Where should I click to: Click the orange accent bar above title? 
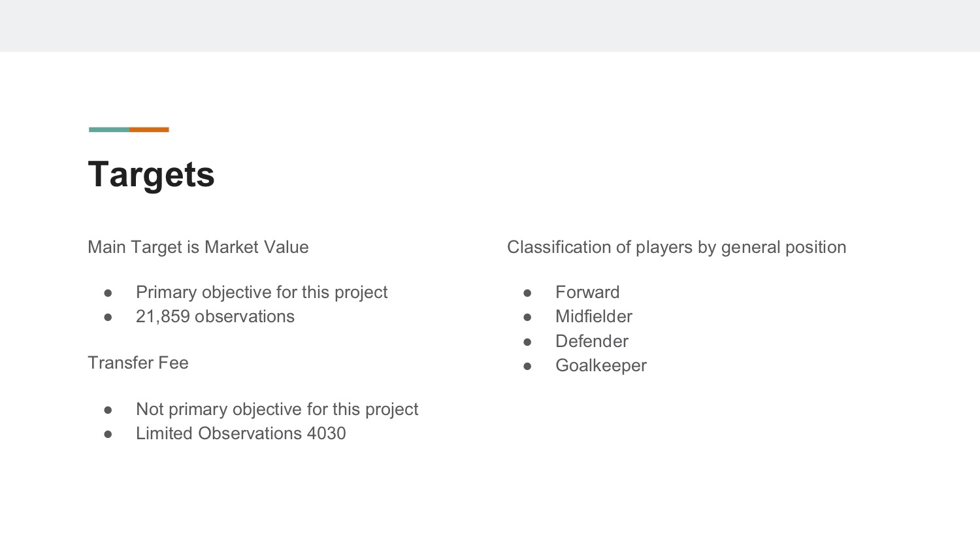(x=149, y=129)
